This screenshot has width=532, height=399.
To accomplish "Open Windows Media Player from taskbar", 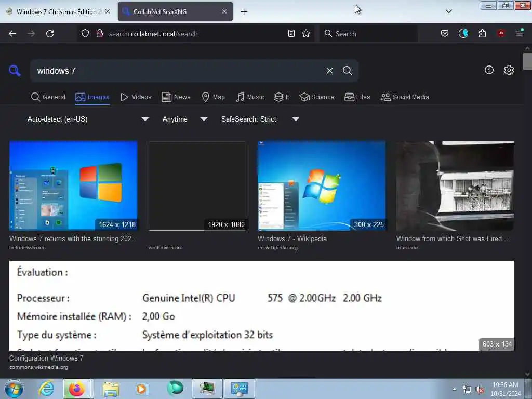I will point(141,389).
